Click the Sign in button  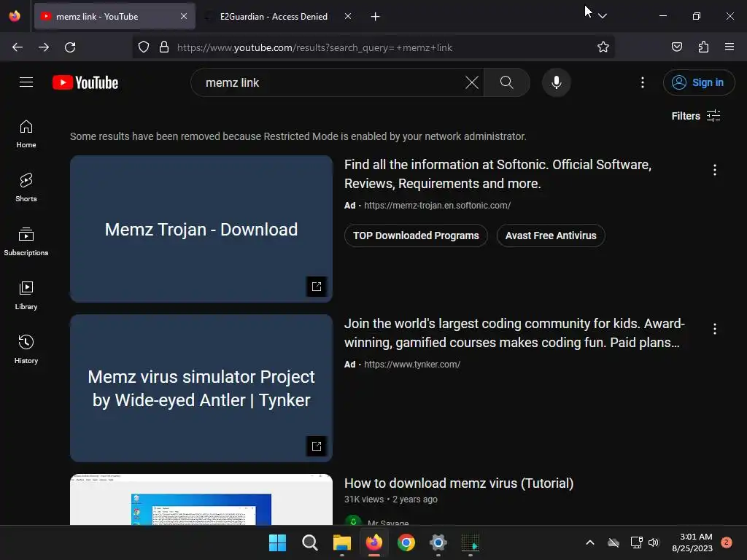(x=698, y=82)
